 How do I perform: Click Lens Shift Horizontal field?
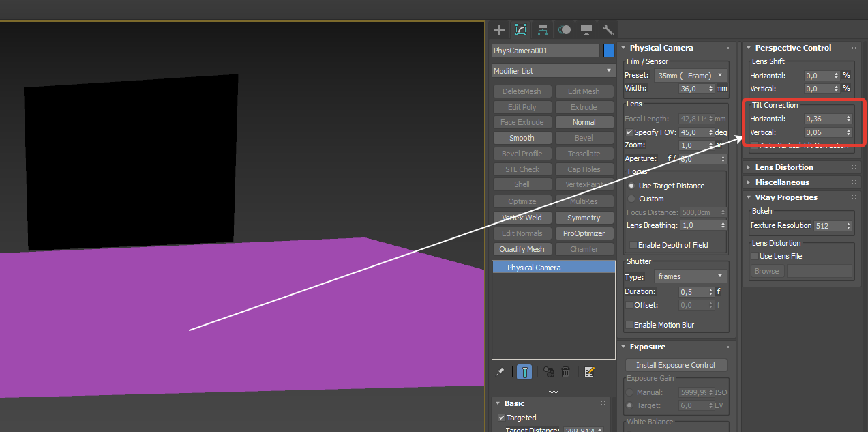[818, 76]
